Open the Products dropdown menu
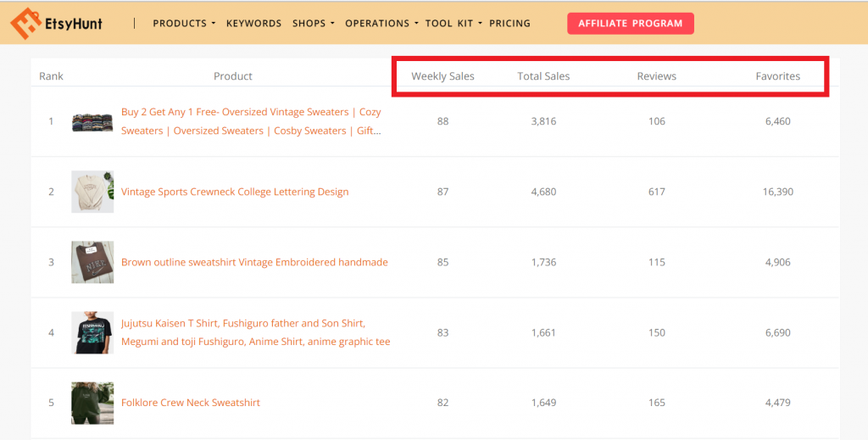868x440 pixels. (x=184, y=24)
